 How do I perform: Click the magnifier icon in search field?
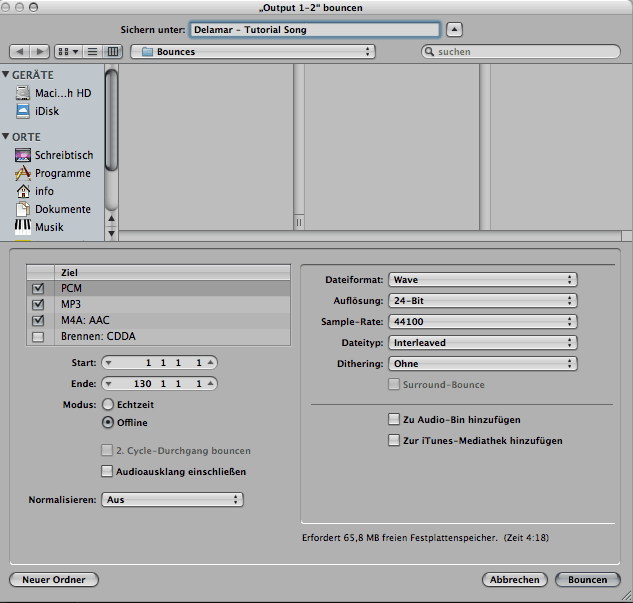(x=430, y=52)
